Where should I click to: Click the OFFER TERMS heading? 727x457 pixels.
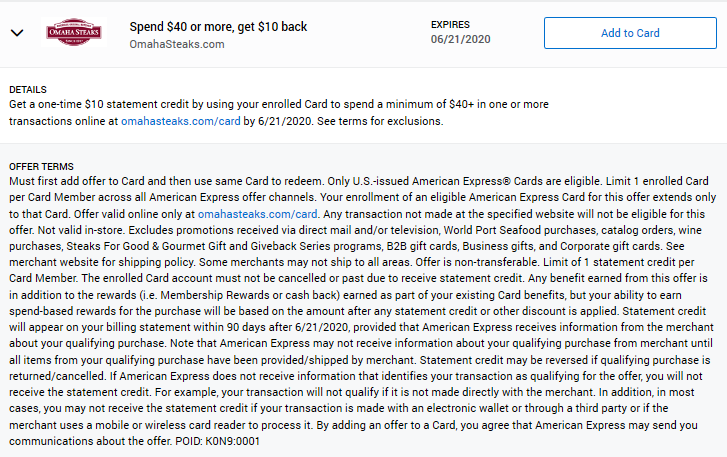[41, 166]
